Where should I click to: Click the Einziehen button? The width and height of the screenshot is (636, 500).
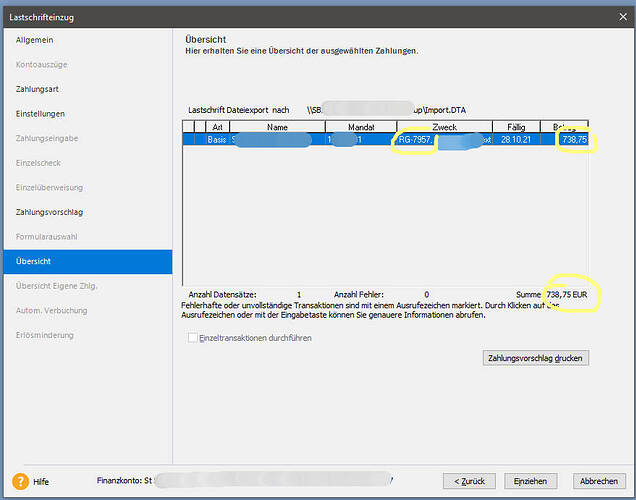coord(531,481)
